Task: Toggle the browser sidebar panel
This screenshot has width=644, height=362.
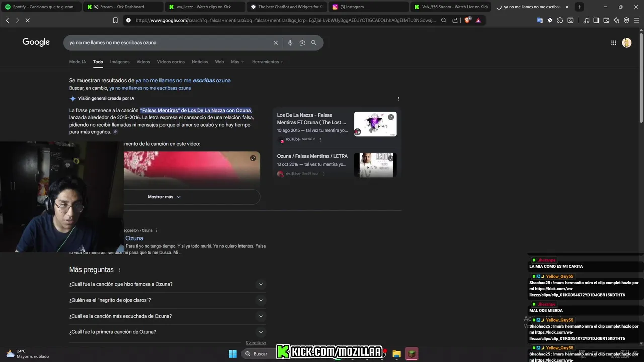Action: tap(596, 20)
